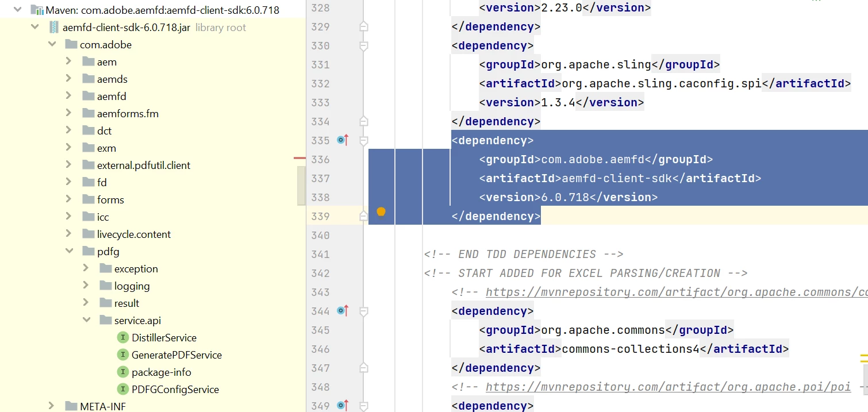Click the pdfg folder icon
Viewport: 868px width, 412px height.
[88, 251]
